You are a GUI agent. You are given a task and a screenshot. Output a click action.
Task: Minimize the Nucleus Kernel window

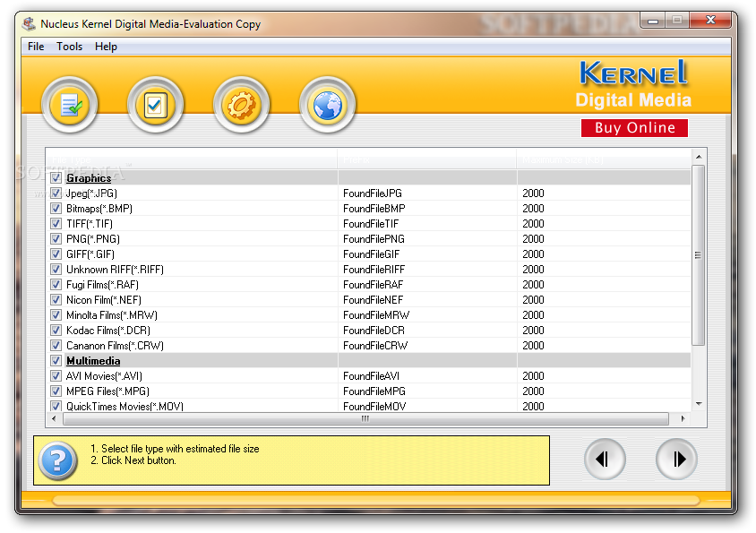point(653,21)
